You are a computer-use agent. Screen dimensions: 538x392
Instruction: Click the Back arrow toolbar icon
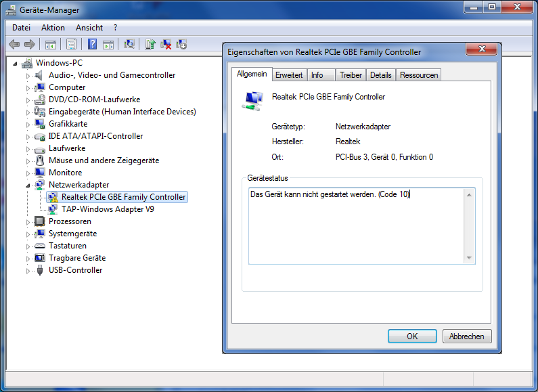[14, 44]
